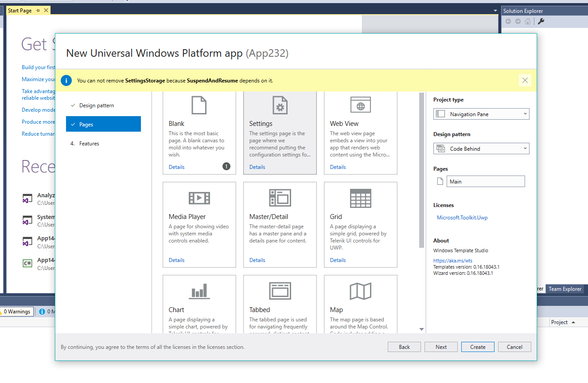
Task: Select the Web View globe page icon
Action: click(360, 105)
